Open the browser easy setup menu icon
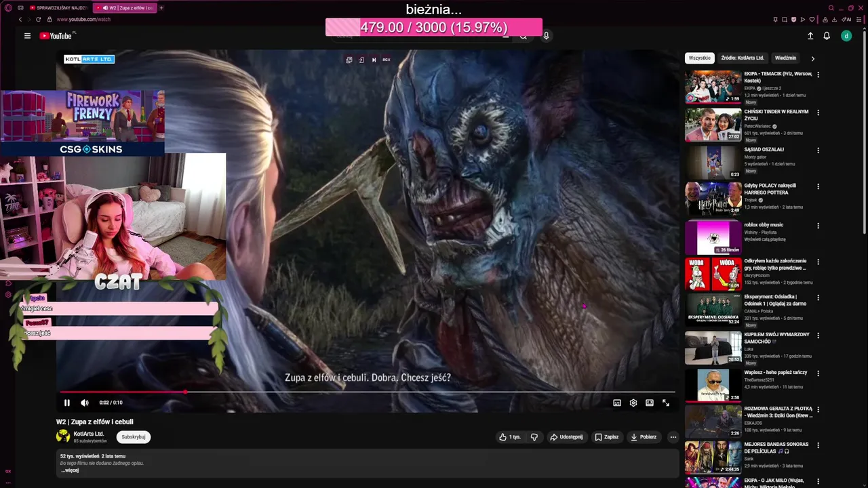868x488 pixels. pyautogui.click(x=858, y=19)
